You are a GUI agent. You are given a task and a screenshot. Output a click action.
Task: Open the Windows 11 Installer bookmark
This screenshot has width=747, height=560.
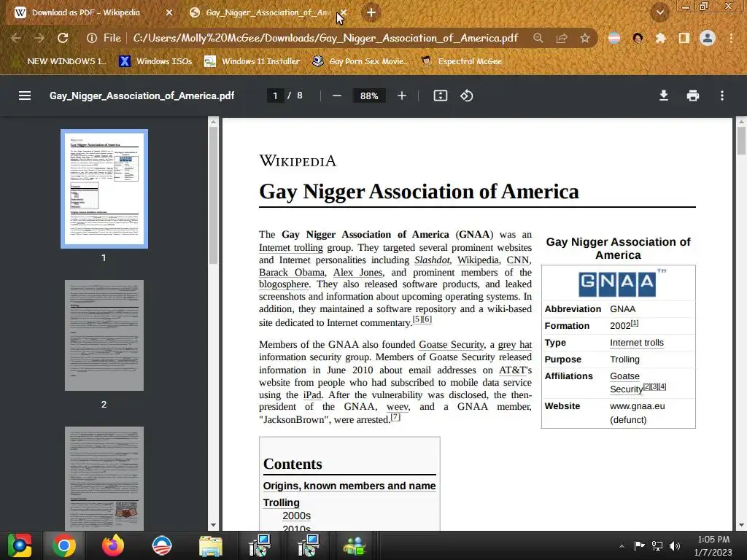pos(252,61)
